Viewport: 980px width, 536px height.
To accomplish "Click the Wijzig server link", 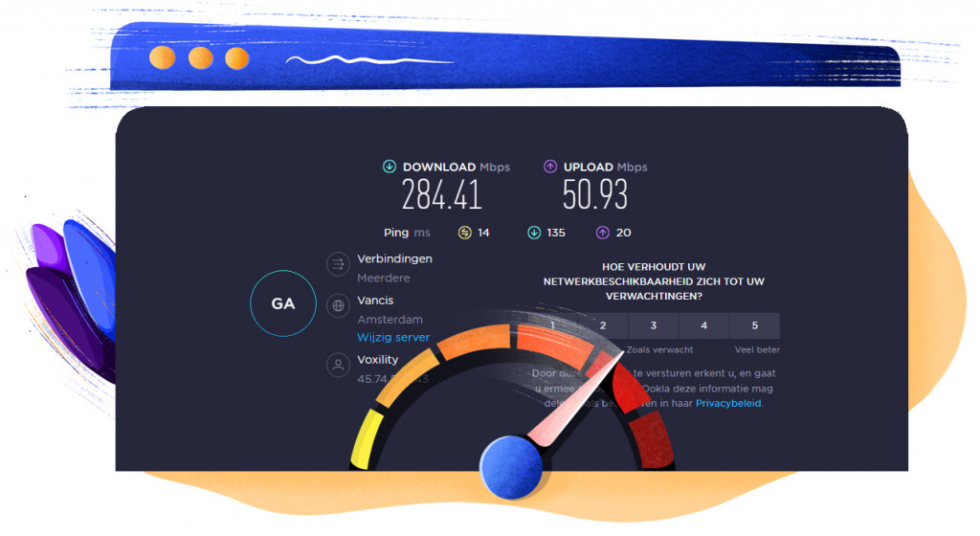I will pos(393,337).
